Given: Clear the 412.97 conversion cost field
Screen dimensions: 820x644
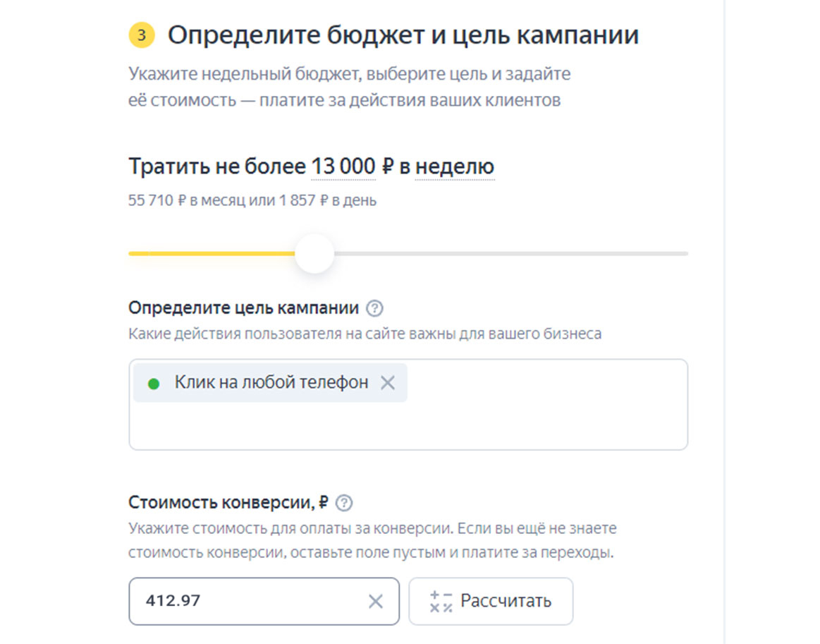Looking at the screenshot, I should click(x=376, y=601).
